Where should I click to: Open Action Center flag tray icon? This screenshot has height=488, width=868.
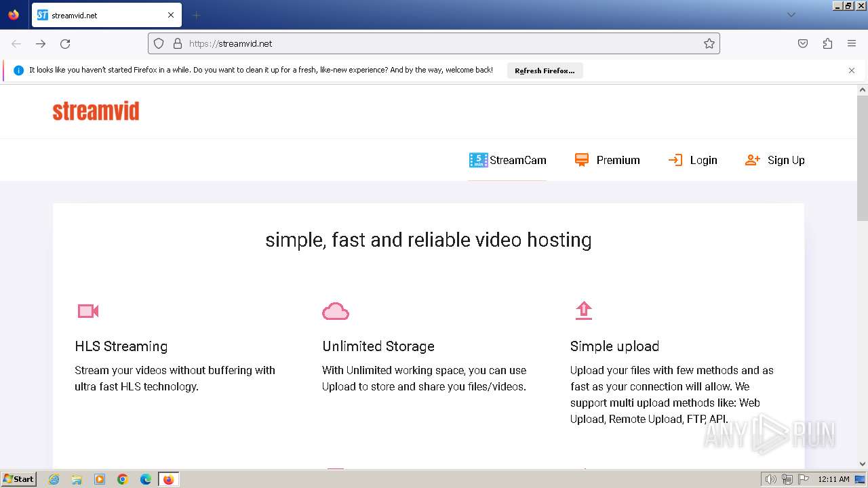point(804,479)
